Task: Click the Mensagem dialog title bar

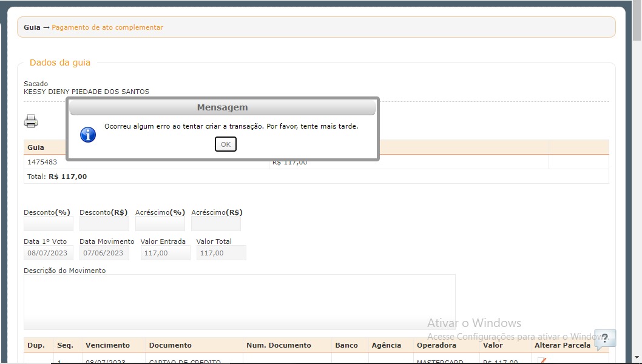Action: [222, 107]
